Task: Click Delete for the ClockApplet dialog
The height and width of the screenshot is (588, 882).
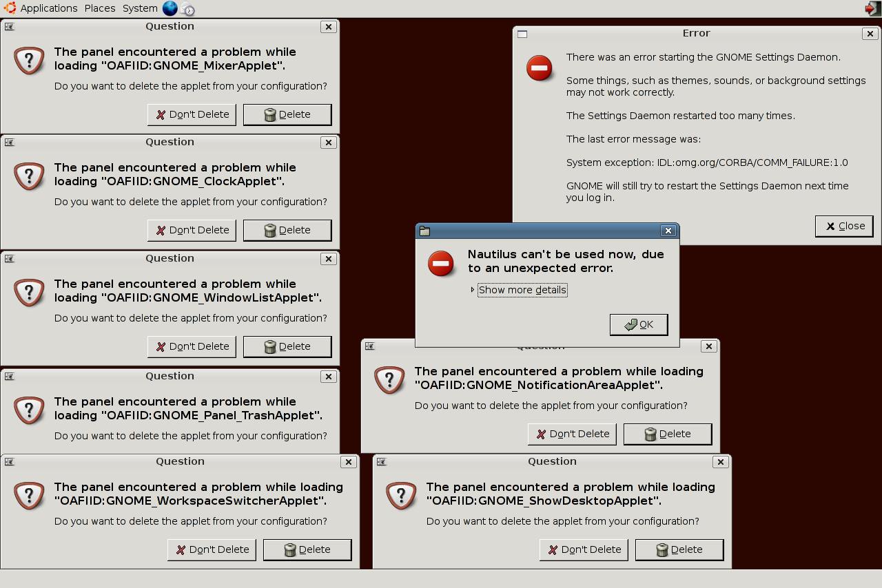Action: coord(287,230)
